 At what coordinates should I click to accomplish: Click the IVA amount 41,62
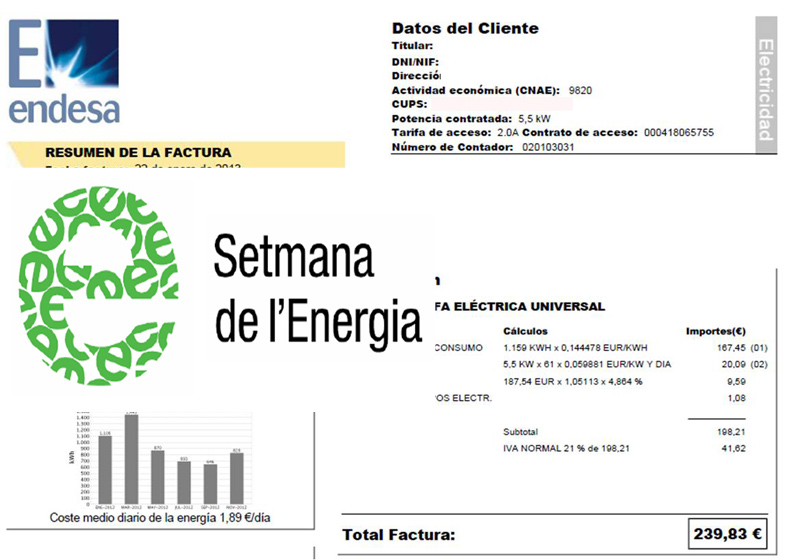tap(733, 449)
